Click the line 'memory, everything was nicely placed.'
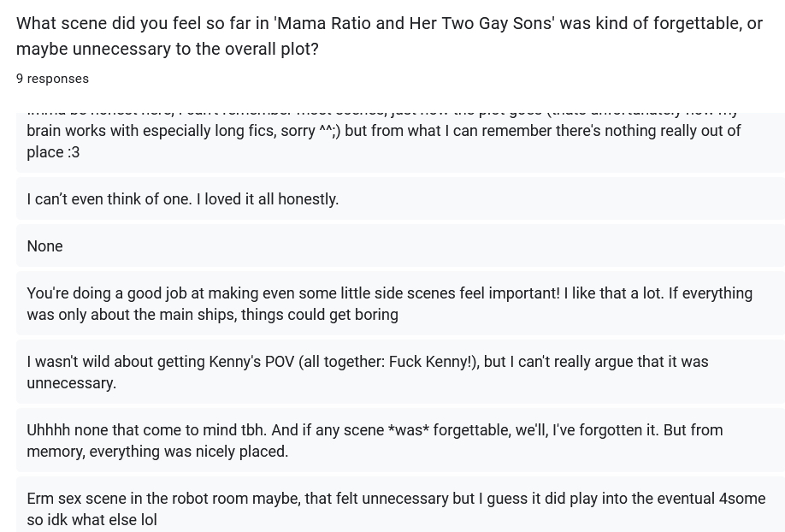 (x=157, y=452)
